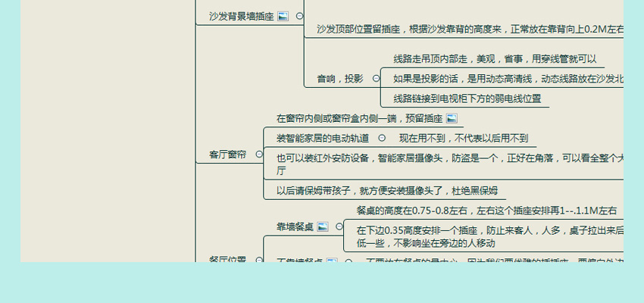Select the 装智能家居的电动轨道 topic
The width and height of the screenshot is (644, 303).
pyautogui.click(x=323, y=139)
